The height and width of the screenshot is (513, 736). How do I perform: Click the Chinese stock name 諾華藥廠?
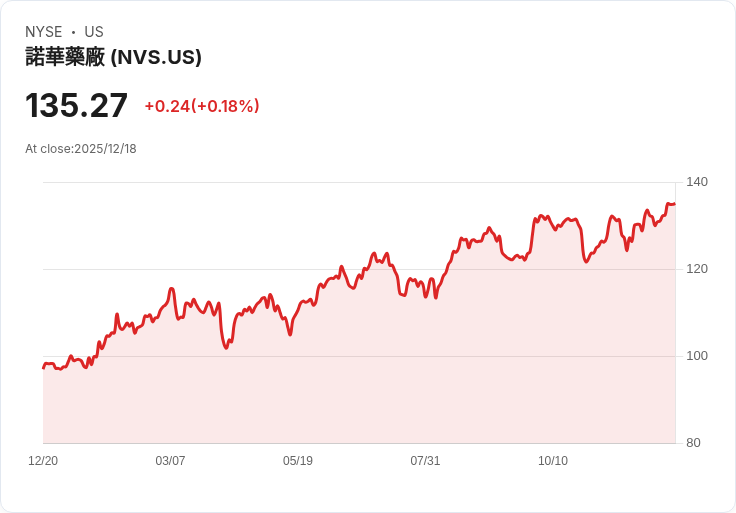(65, 57)
